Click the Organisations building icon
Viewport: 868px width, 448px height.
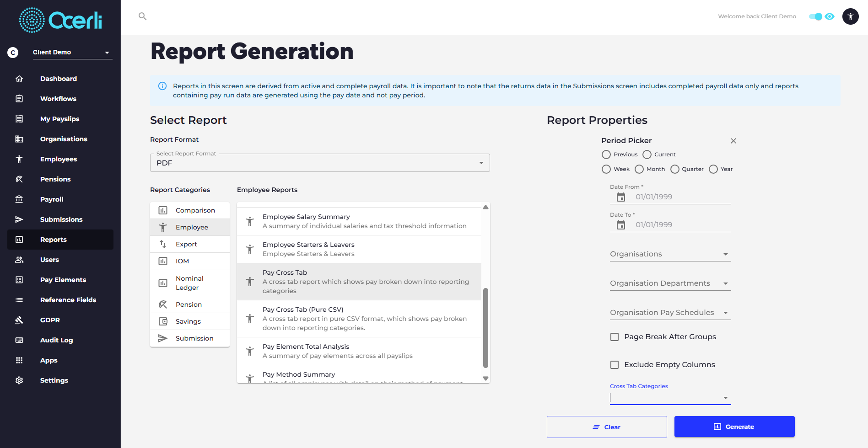[x=19, y=139]
